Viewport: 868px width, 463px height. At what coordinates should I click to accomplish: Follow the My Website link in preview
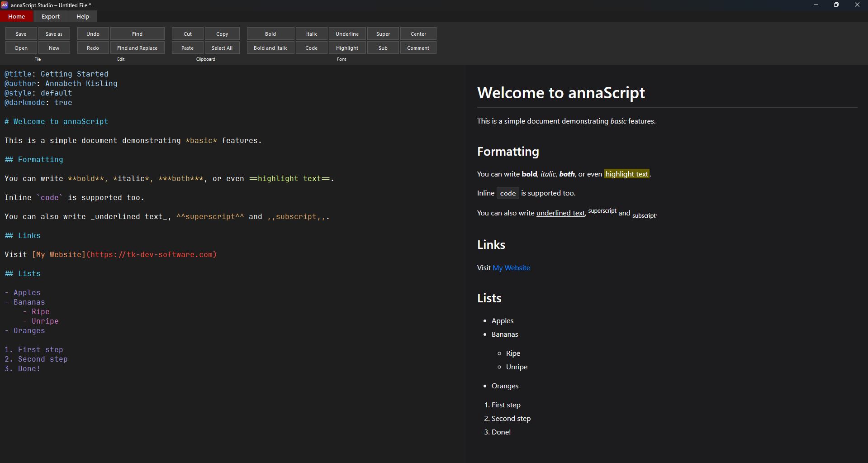point(511,268)
